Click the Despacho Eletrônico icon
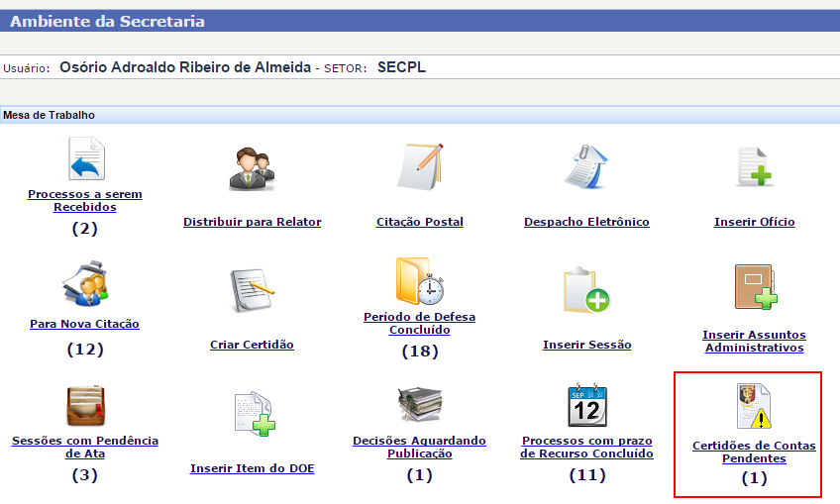The height and width of the screenshot is (504, 840). click(x=586, y=166)
